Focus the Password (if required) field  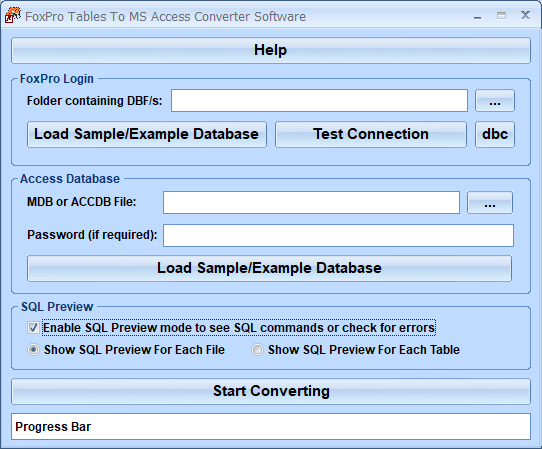338,235
